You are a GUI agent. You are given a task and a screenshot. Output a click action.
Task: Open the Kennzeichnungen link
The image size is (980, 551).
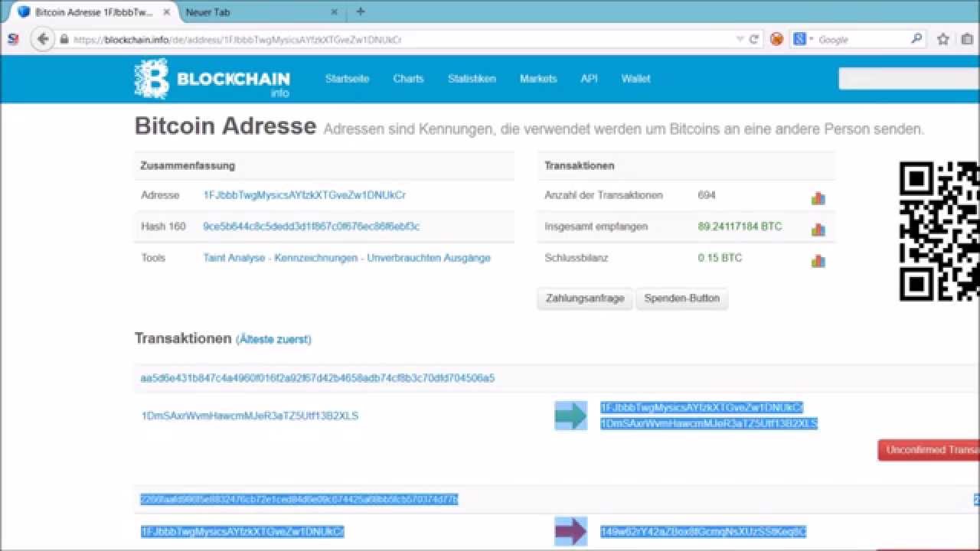click(x=316, y=258)
